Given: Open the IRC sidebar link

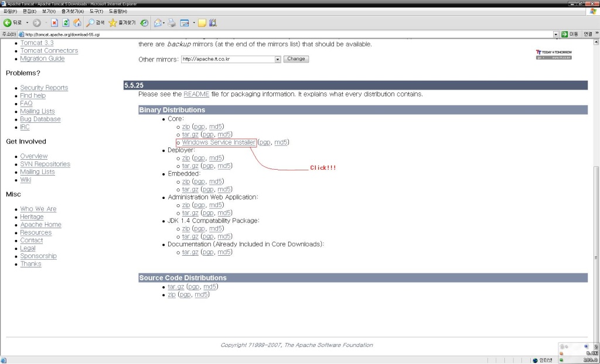Looking at the screenshot, I should (25, 127).
